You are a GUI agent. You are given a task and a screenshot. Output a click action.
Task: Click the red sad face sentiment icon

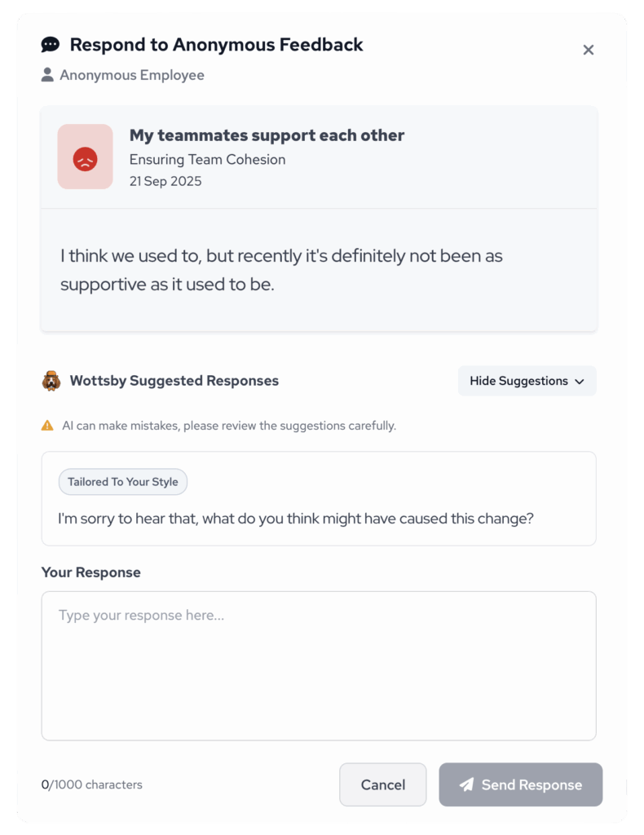click(85, 157)
